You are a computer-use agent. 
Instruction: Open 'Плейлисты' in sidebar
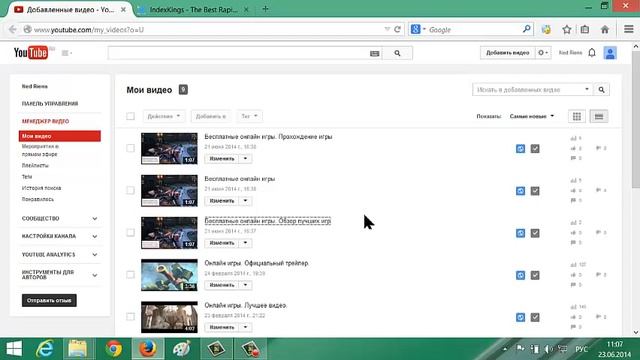[x=35, y=166]
